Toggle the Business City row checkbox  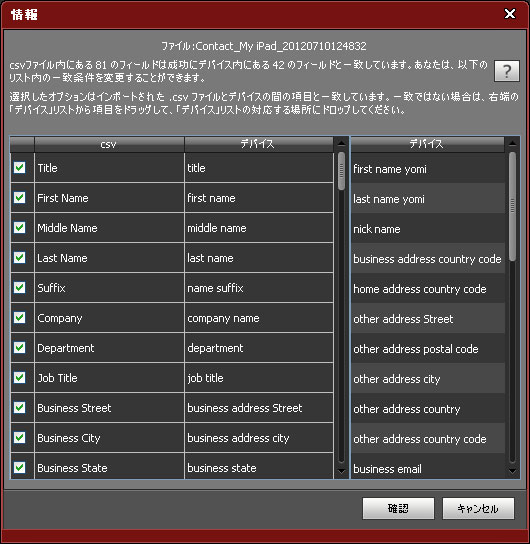click(x=19, y=437)
